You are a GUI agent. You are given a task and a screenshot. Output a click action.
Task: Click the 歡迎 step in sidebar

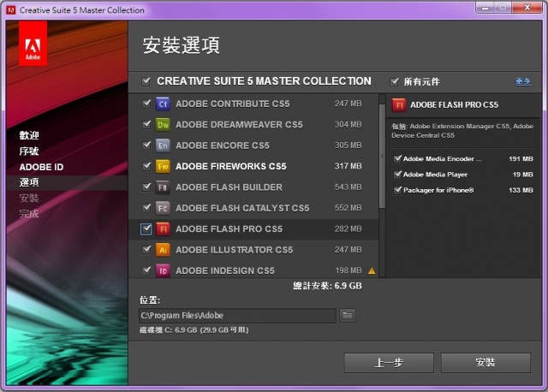coord(29,135)
